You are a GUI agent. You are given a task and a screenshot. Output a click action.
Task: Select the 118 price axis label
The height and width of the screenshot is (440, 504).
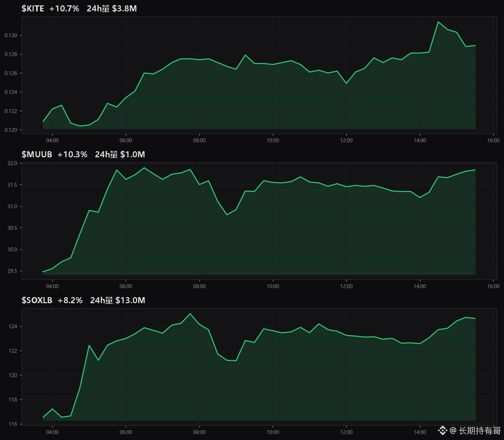pyautogui.click(x=13, y=399)
